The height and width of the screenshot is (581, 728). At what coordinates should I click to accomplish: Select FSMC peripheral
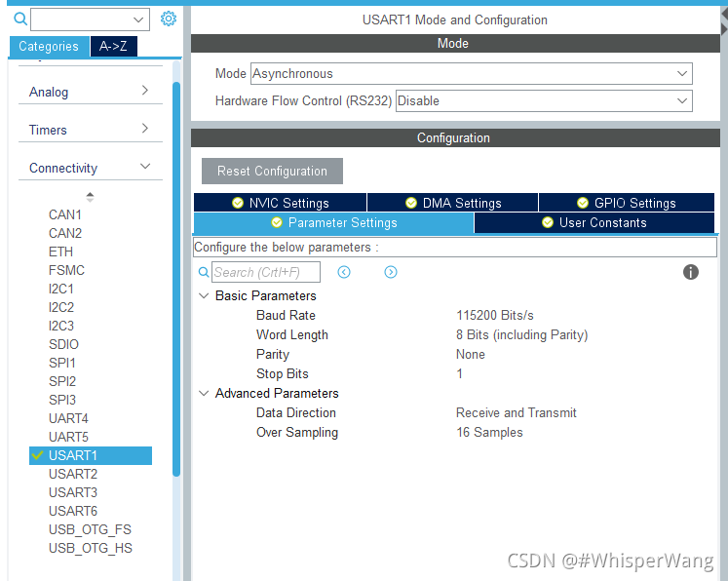point(66,270)
